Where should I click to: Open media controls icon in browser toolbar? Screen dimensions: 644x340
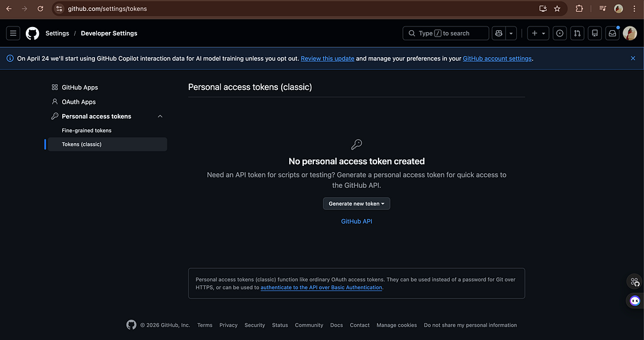602,9
